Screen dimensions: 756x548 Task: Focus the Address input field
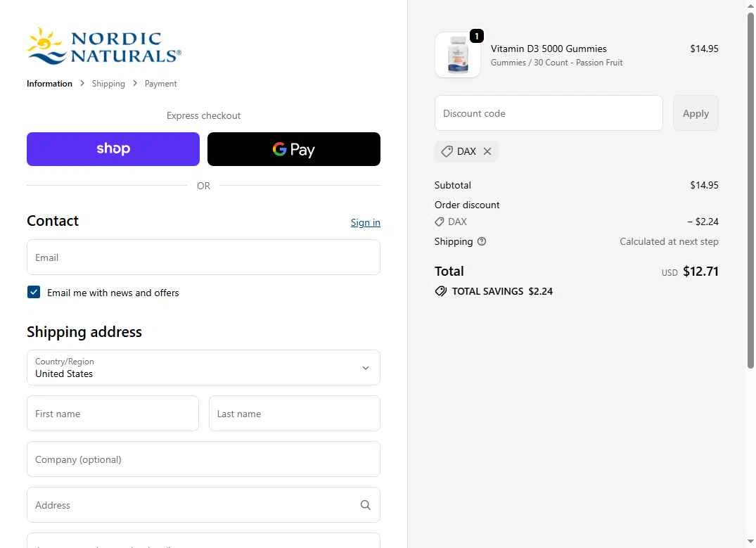(203, 505)
